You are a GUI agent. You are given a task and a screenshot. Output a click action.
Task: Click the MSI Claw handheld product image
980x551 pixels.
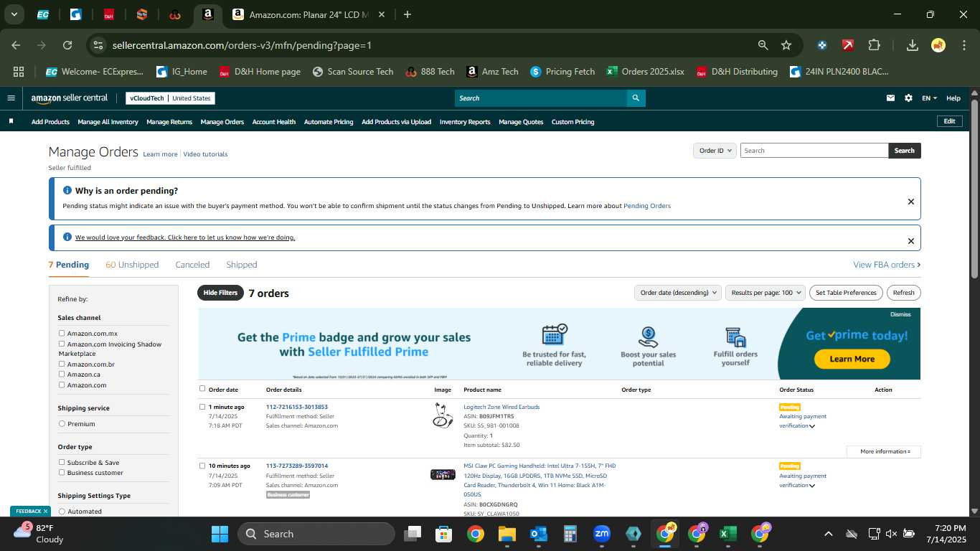tap(443, 474)
